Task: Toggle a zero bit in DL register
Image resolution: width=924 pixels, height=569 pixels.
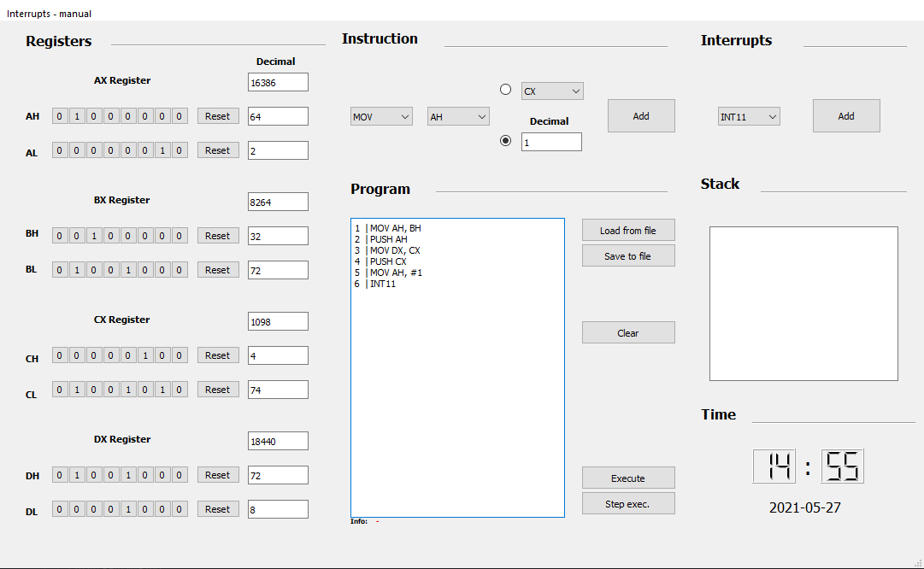Action: (59, 508)
